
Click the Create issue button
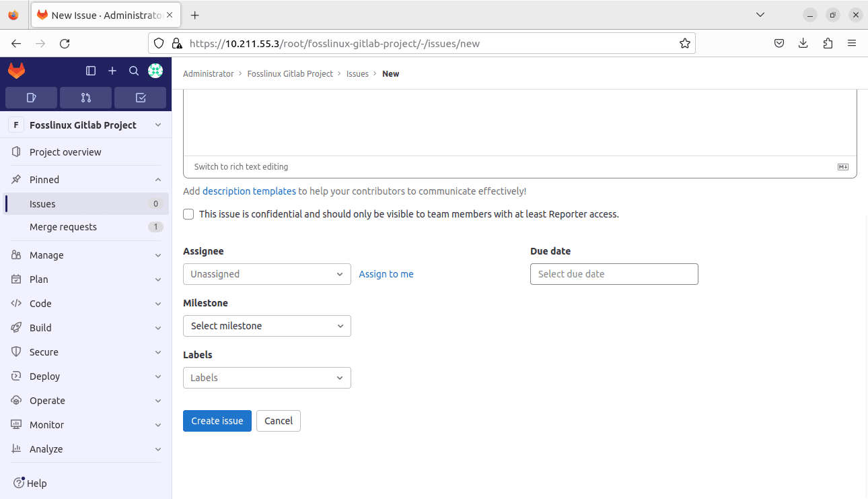(217, 421)
